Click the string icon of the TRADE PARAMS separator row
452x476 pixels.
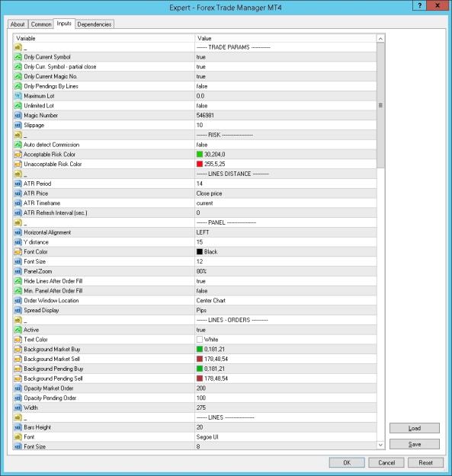tap(18, 47)
